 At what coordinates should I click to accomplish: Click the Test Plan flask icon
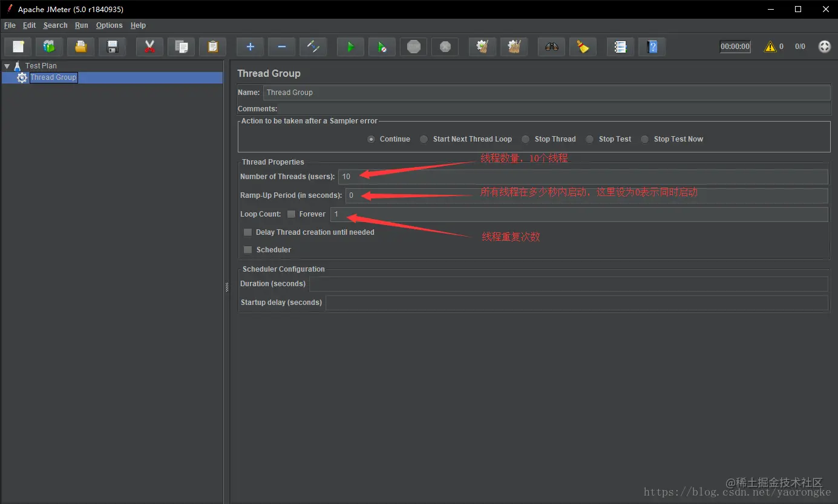point(18,66)
